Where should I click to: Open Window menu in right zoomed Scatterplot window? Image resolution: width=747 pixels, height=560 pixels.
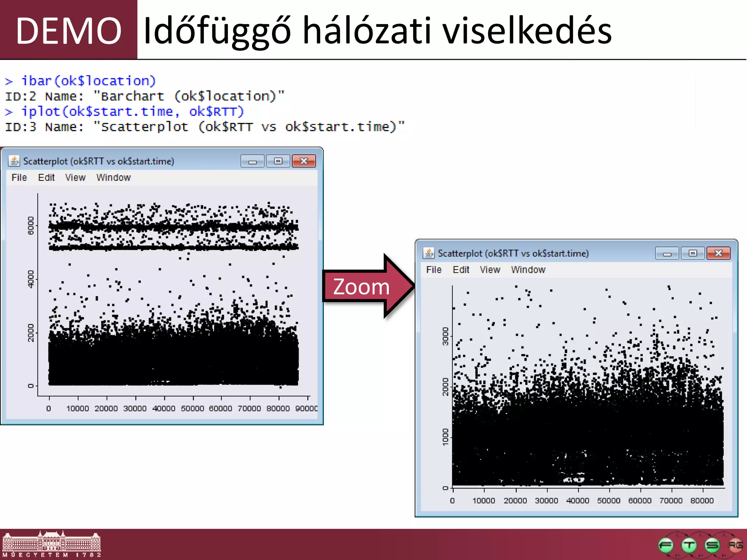(x=528, y=270)
